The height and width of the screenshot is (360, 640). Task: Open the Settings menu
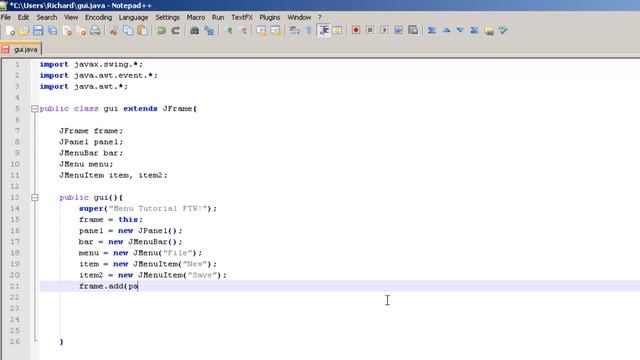pyautogui.click(x=167, y=17)
